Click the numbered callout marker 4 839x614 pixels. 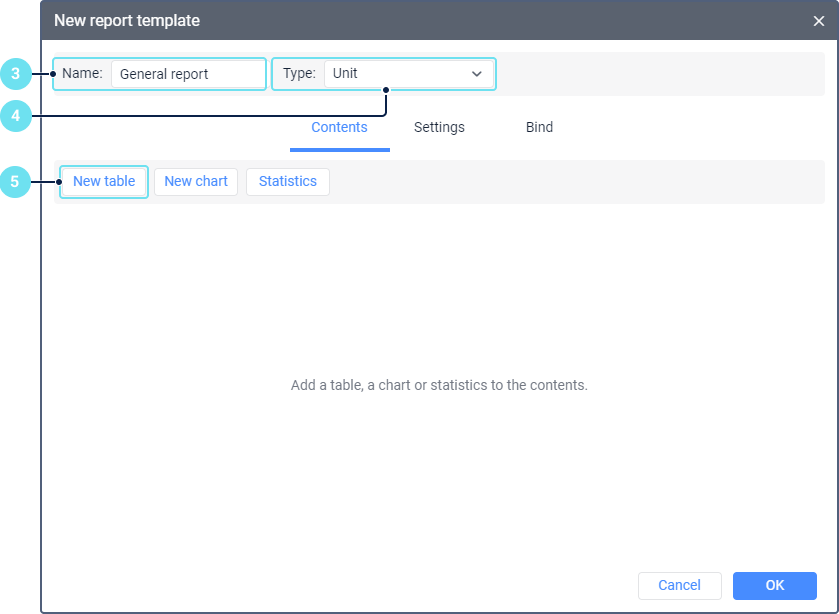click(x=15, y=116)
